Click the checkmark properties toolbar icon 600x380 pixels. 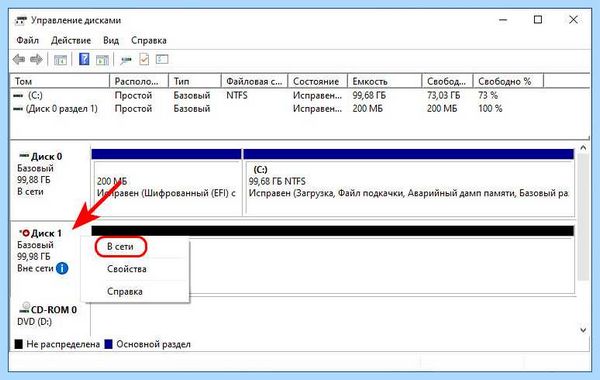click(144, 59)
